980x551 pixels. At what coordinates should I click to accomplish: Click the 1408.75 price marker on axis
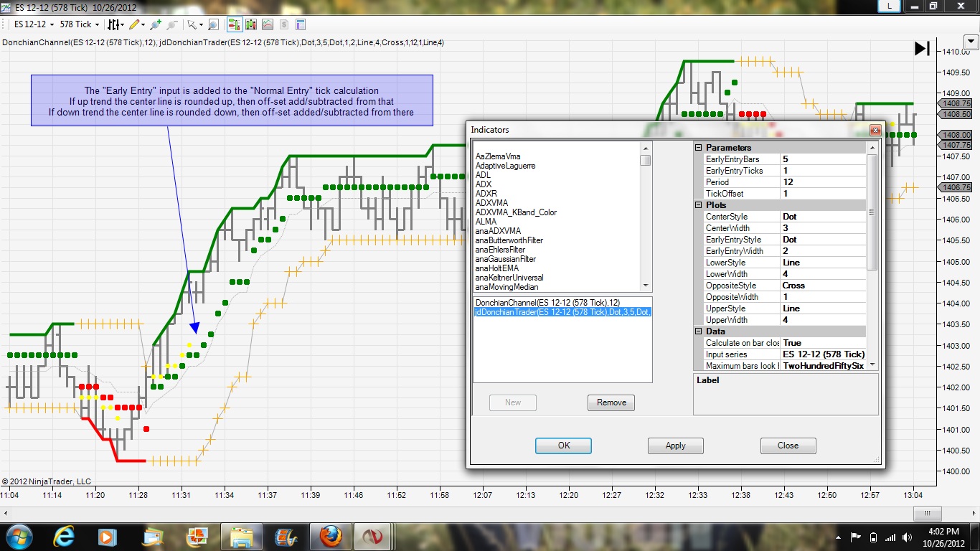955,104
